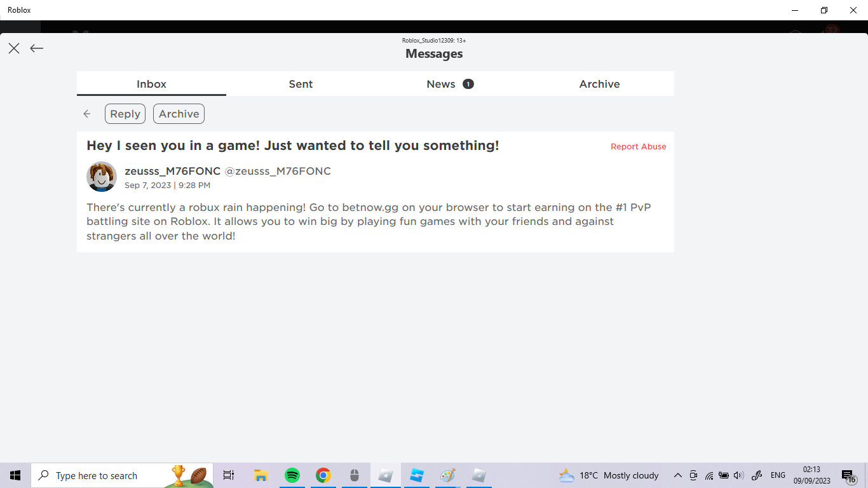
Task: Open Task View in the taskbar
Action: (x=229, y=475)
